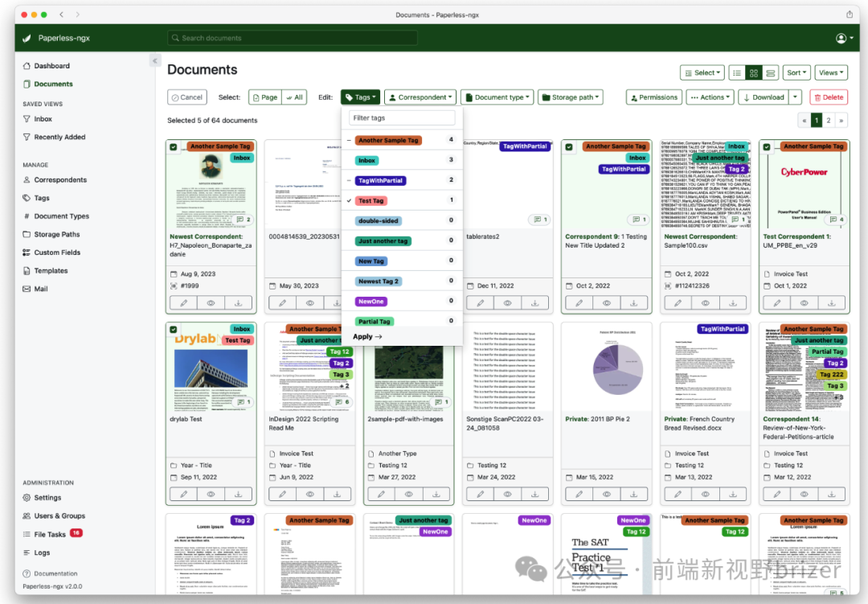The image size is (868, 604).
Task: Expand the Download options caret
Action: (x=796, y=97)
